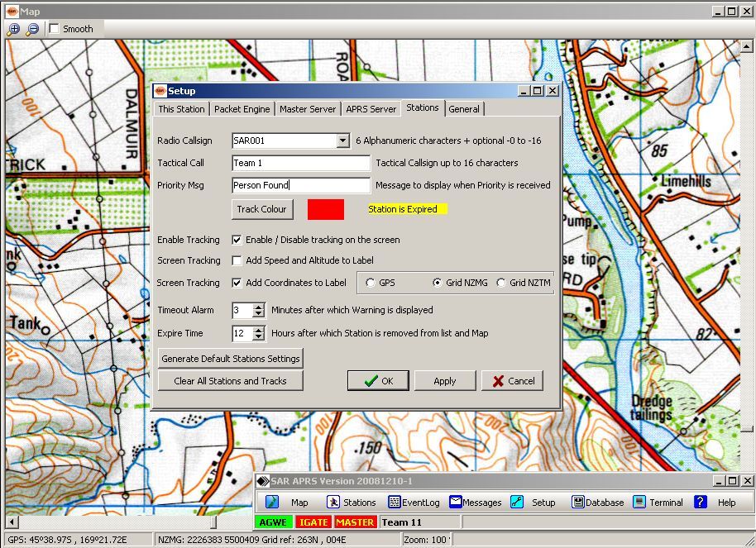Switch to the Packet Engine tab
The width and height of the screenshot is (756, 548).
coord(242,109)
